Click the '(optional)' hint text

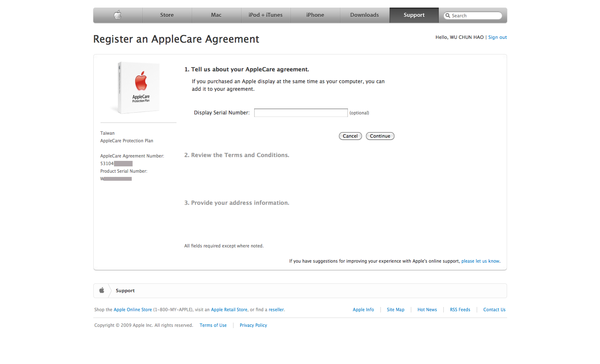tap(359, 113)
